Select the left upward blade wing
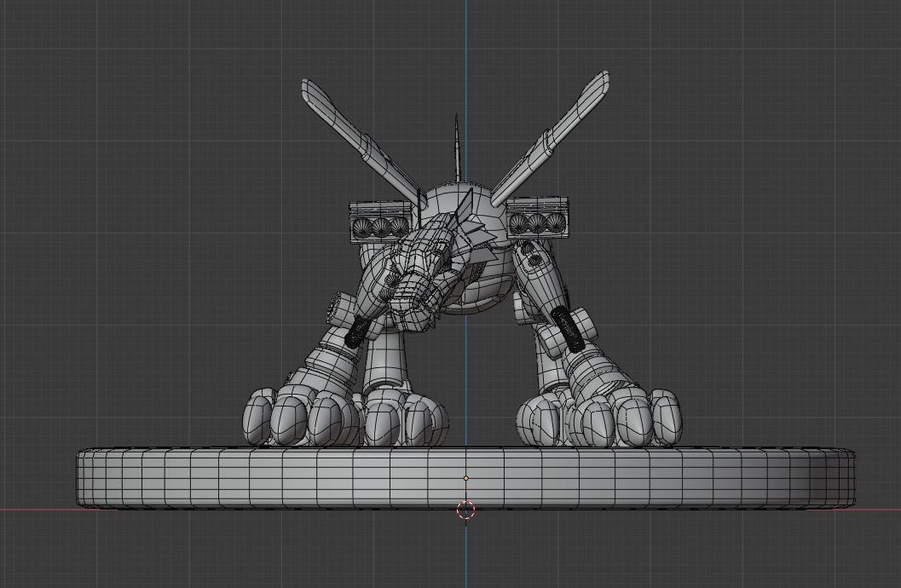This screenshot has height=588, width=901. click(x=362, y=141)
